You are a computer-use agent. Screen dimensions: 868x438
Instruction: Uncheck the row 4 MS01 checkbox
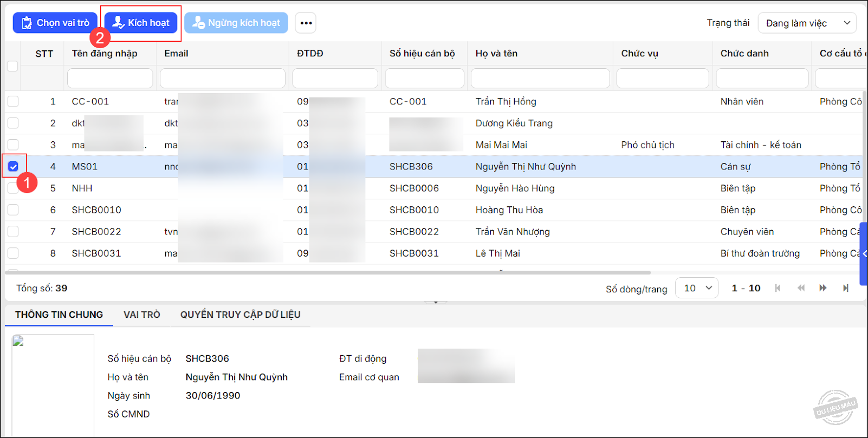(14, 167)
